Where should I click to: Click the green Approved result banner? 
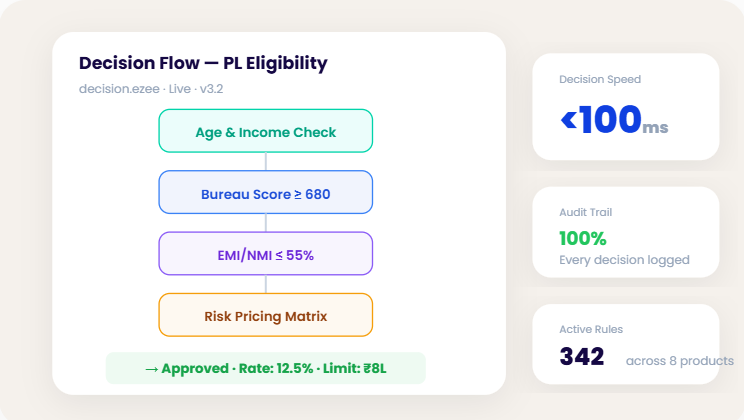[x=266, y=368]
